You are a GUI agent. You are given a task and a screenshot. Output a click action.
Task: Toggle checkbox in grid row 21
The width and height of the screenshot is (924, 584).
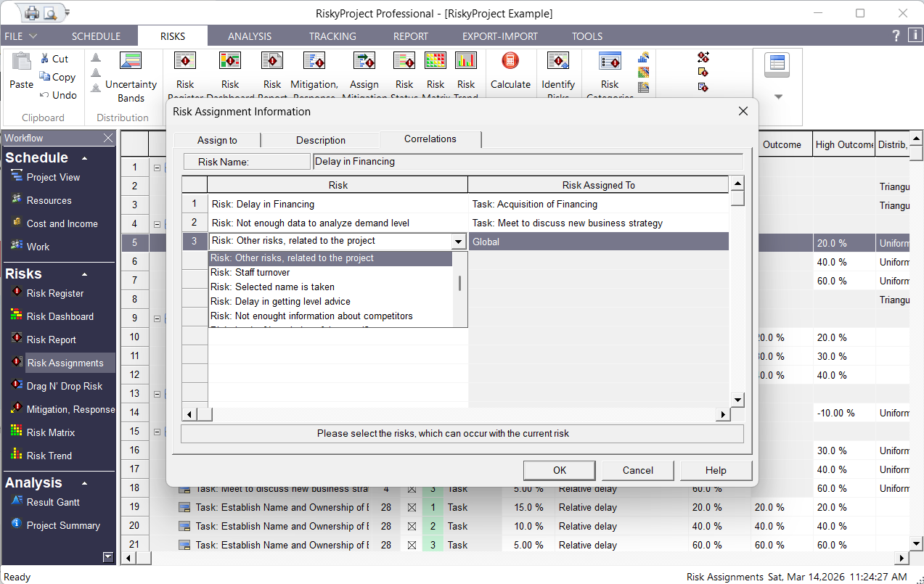[412, 545]
